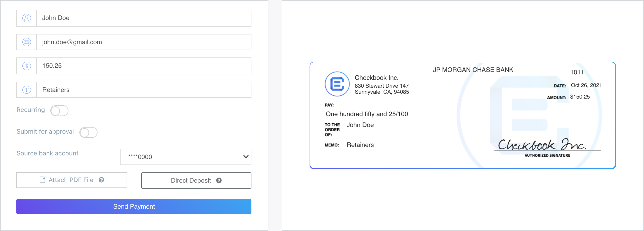The image size is (644, 231).
Task: Click the Recurring label
Action: point(31,110)
